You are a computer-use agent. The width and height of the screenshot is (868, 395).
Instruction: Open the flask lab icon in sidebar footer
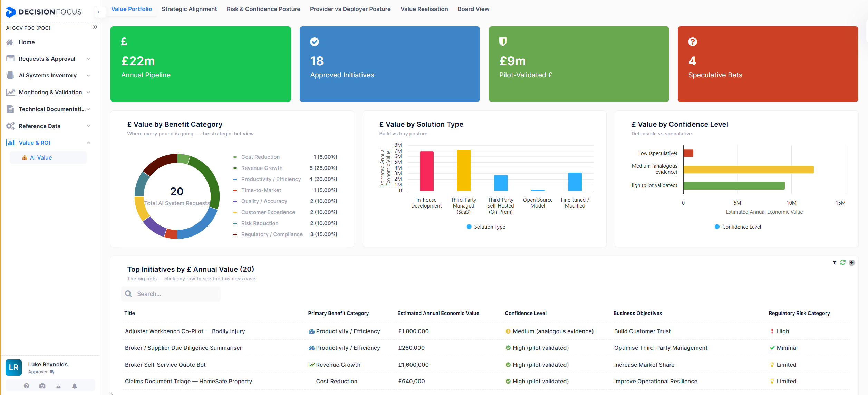click(58, 386)
